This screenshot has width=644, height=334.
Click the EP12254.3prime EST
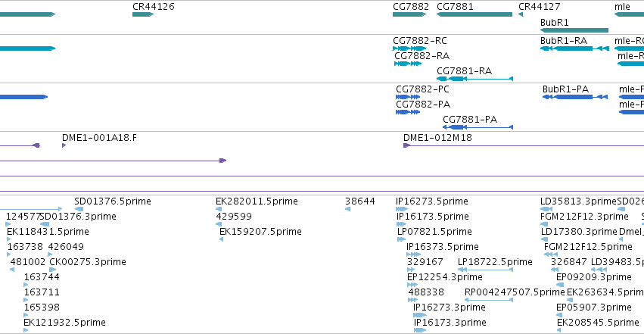click(x=412, y=285)
